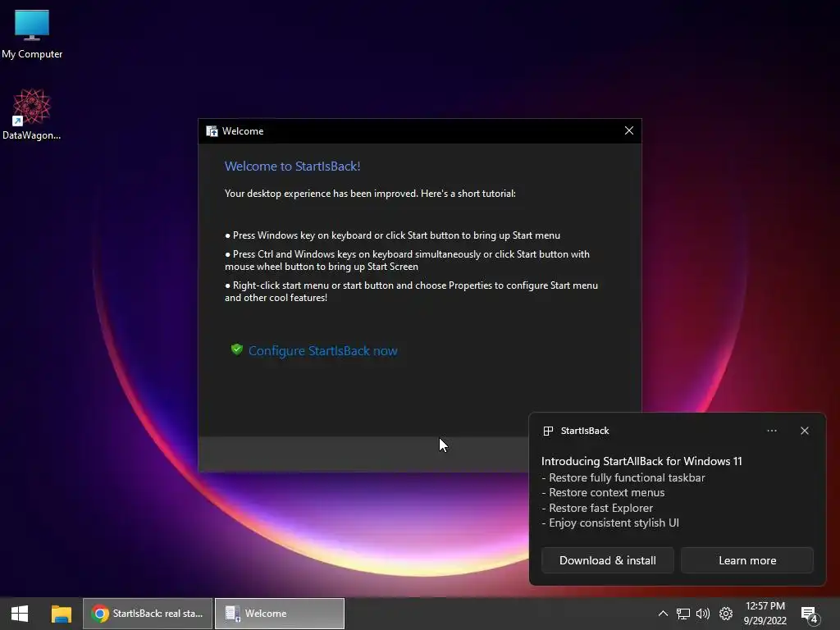Click the Learn more button

click(x=746, y=560)
